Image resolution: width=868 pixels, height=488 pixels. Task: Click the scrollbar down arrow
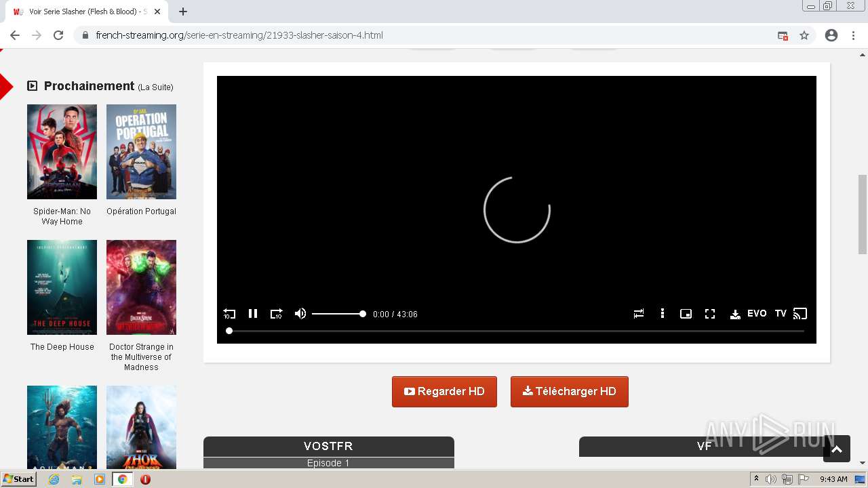click(863, 464)
